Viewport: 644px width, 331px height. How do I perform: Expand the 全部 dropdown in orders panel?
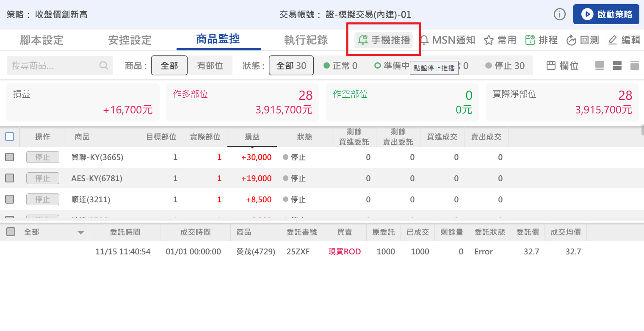click(x=81, y=232)
